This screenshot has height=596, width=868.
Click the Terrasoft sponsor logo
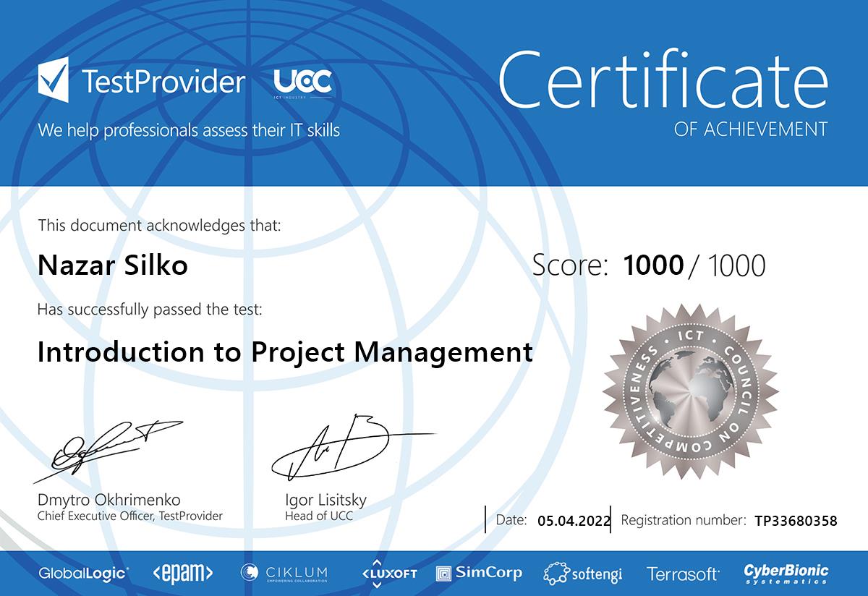[x=684, y=574]
